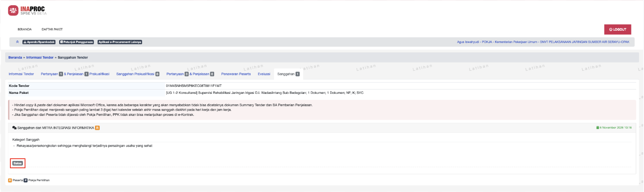Click the Hindari copy & paste warning line
The image size is (644, 192).
pos(162,105)
